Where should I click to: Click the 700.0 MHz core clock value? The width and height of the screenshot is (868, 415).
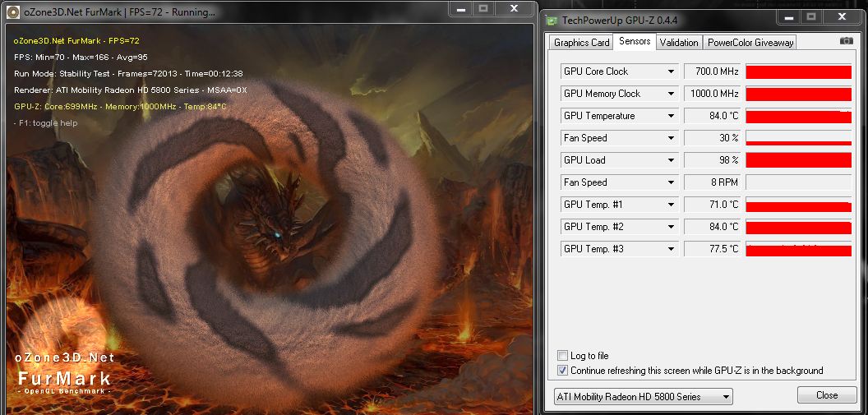[712, 72]
